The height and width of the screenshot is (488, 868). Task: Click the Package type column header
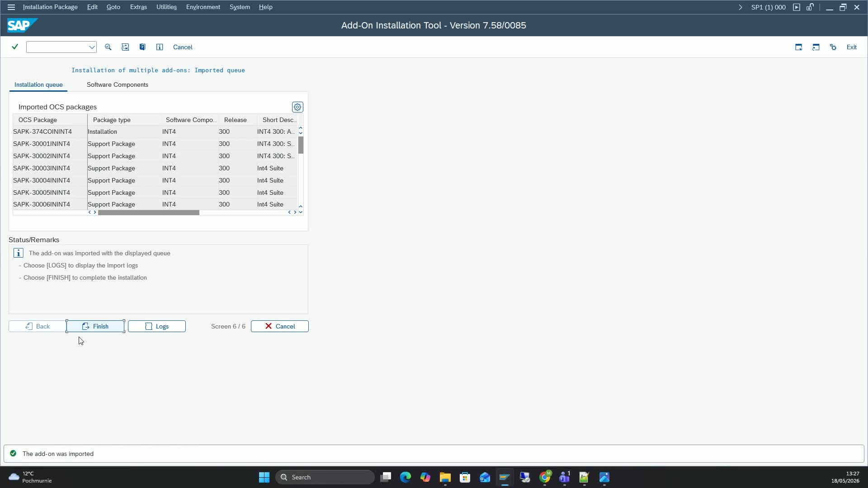[x=124, y=120]
